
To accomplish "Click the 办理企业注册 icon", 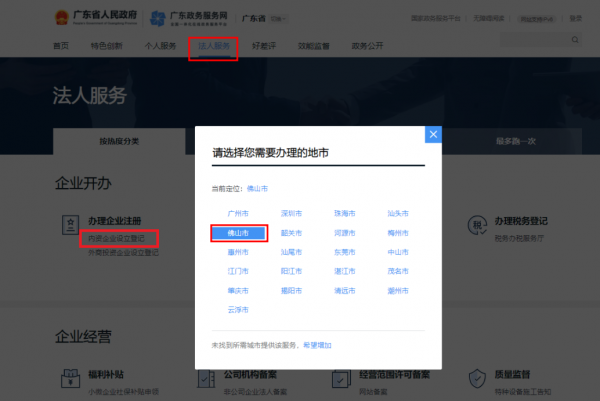I will (71, 222).
